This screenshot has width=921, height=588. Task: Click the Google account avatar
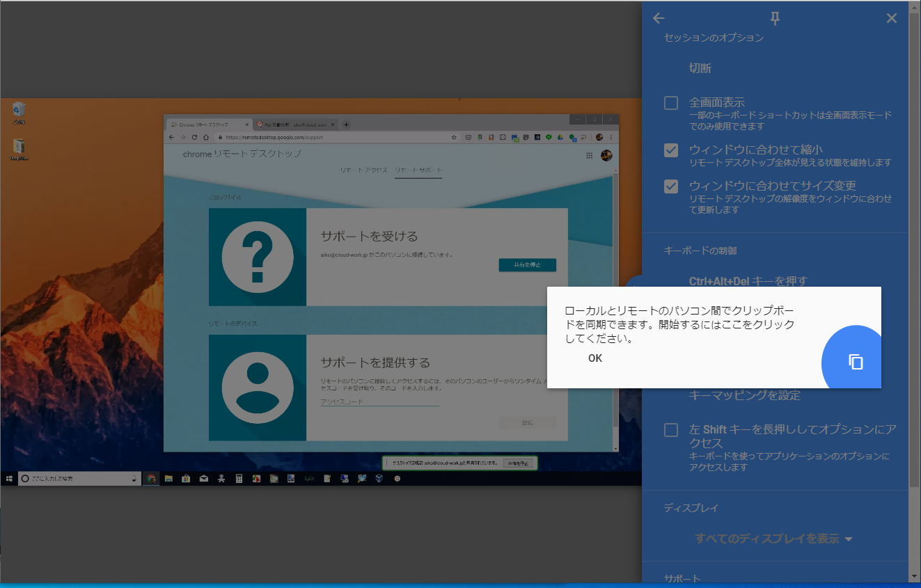606,155
